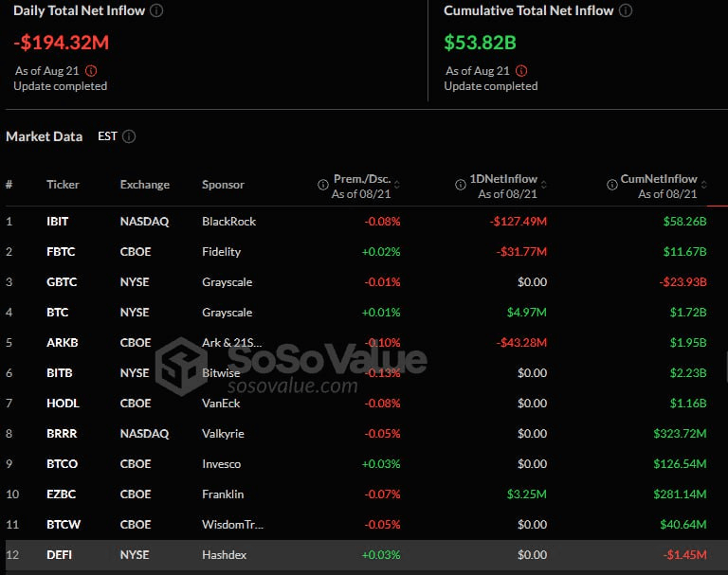Select the BITB ticker
This screenshot has height=575, width=728.
click(60, 373)
